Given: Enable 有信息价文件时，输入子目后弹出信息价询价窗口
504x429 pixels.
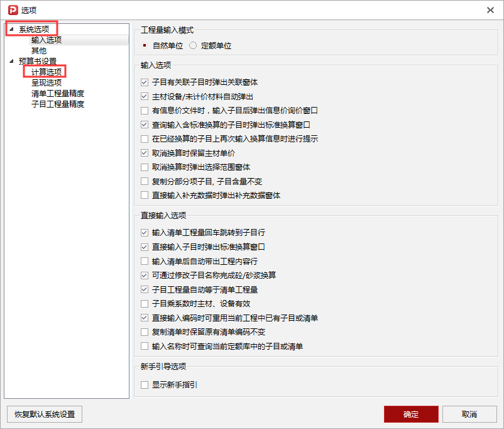Looking at the screenshot, I should tap(144, 110).
